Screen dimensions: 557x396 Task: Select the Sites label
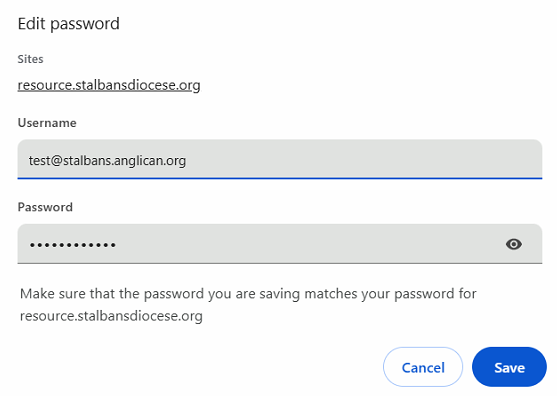[31, 59]
